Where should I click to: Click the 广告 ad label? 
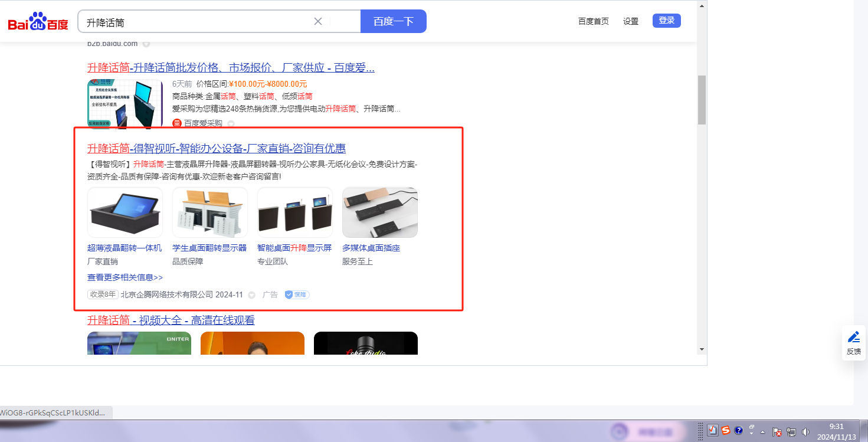[x=270, y=294]
